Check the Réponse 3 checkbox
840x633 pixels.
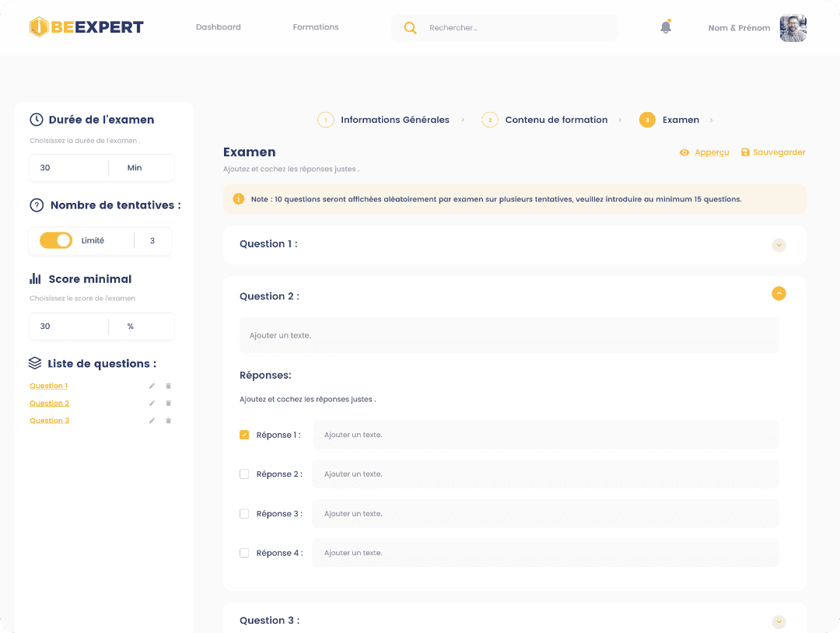pos(244,513)
